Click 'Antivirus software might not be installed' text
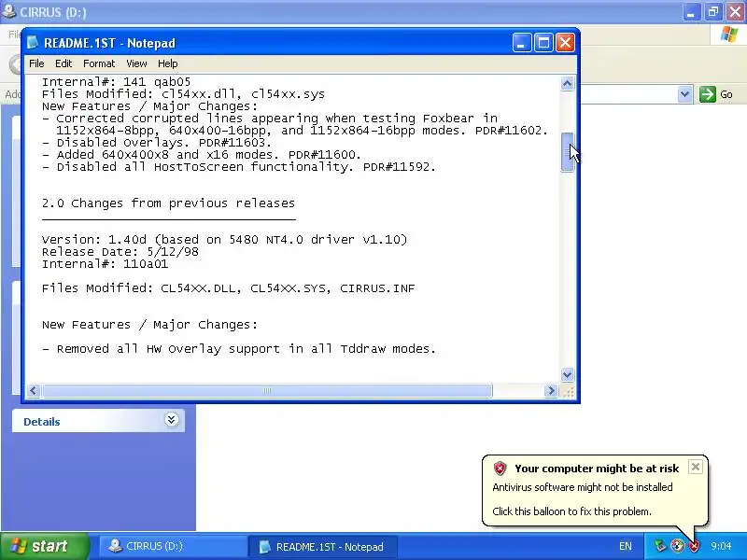 click(582, 487)
